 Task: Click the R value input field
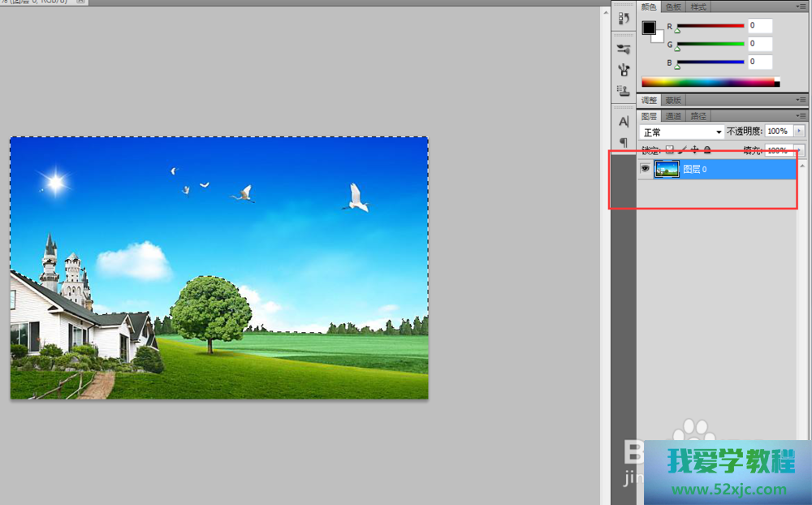(x=760, y=26)
